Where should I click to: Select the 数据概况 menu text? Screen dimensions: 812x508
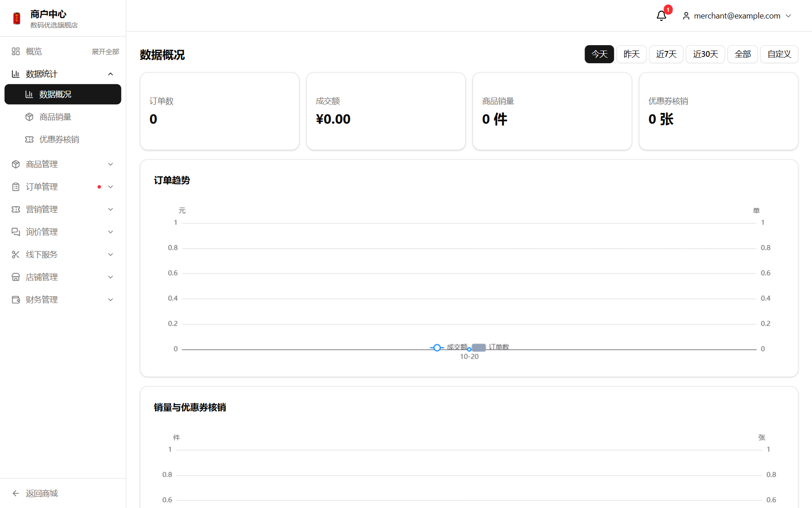pos(55,94)
